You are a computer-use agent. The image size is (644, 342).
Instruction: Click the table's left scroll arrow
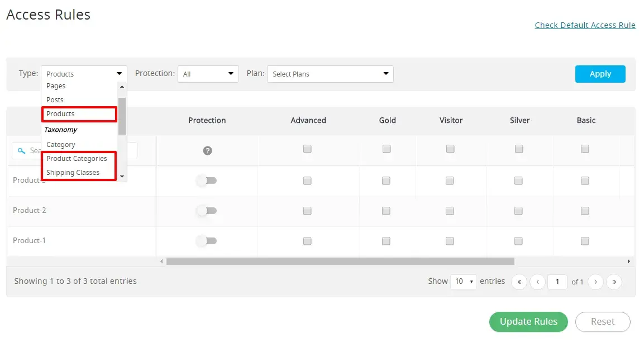click(x=162, y=261)
